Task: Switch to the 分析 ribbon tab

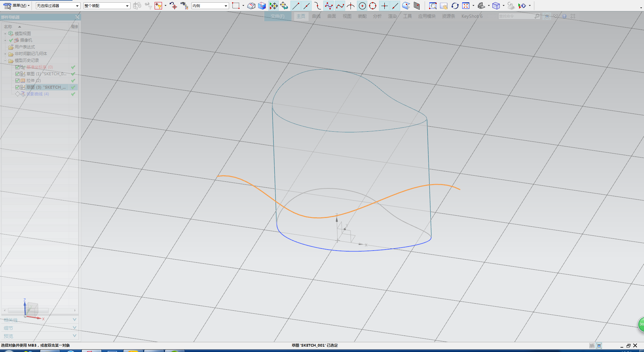Action: coord(377,16)
